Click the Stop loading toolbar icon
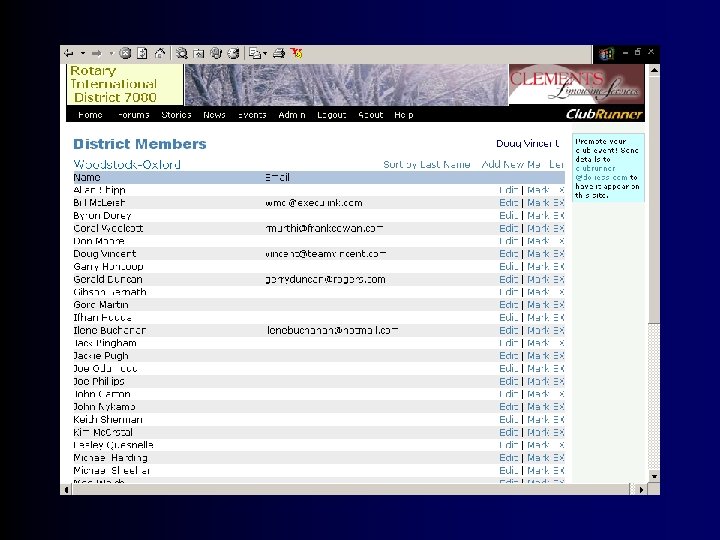This screenshot has width=720, height=540. point(125,54)
